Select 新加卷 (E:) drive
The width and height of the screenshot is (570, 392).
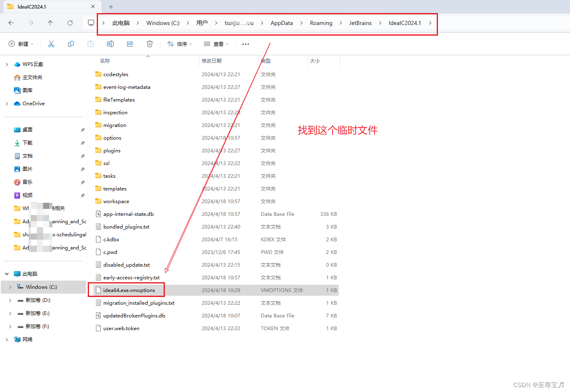(x=37, y=313)
